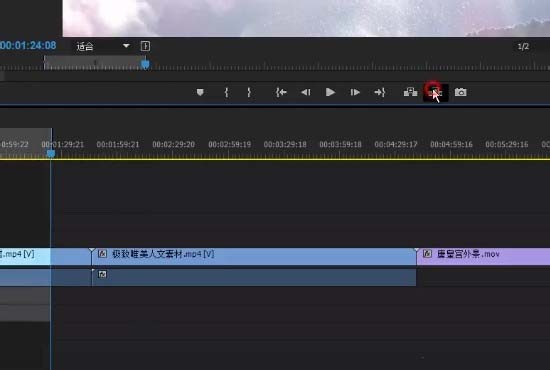Click the timeline playhead marker
The width and height of the screenshot is (550, 370).
pos(51,154)
